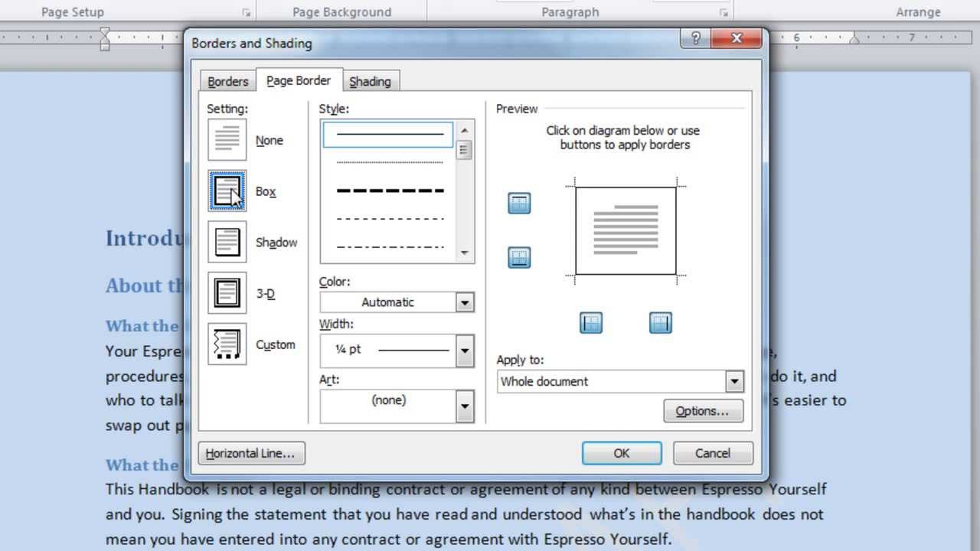
Task: Choose the Box border setting icon
Action: pyautogui.click(x=227, y=191)
